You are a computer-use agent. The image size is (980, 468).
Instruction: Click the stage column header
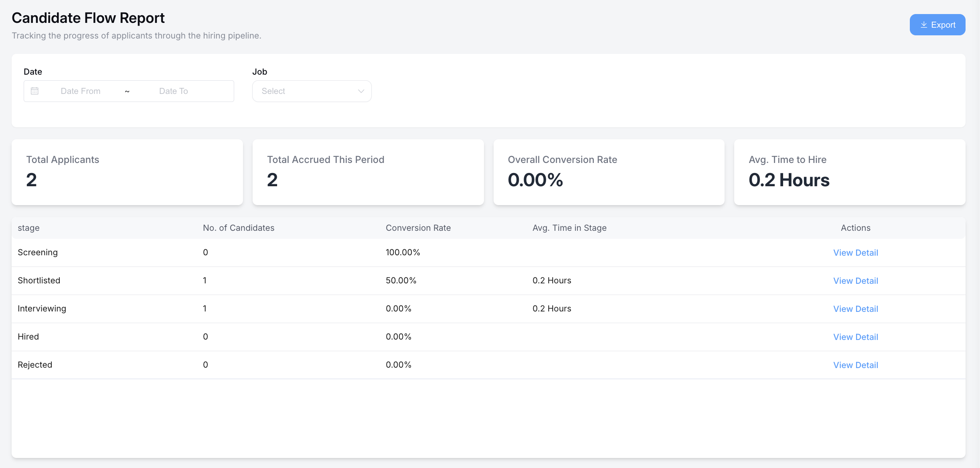click(x=28, y=228)
